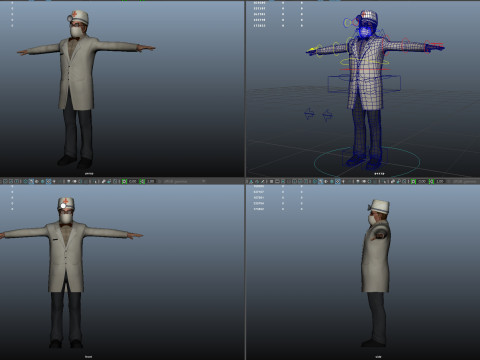
Task: Click 'front' camera label in bottom-left viewport
Action: click(x=88, y=357)
